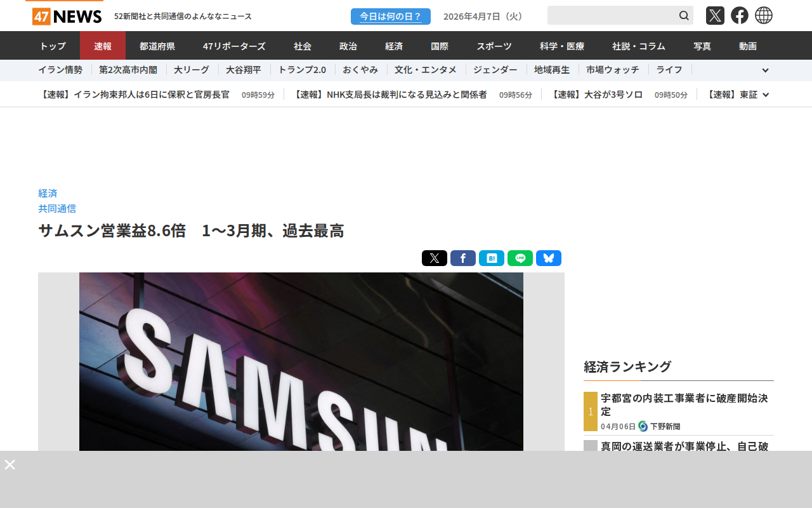This screenshot has height=508, width=812.
Task: Open the 写真 nav tab
Action: (x=702, y=46)
